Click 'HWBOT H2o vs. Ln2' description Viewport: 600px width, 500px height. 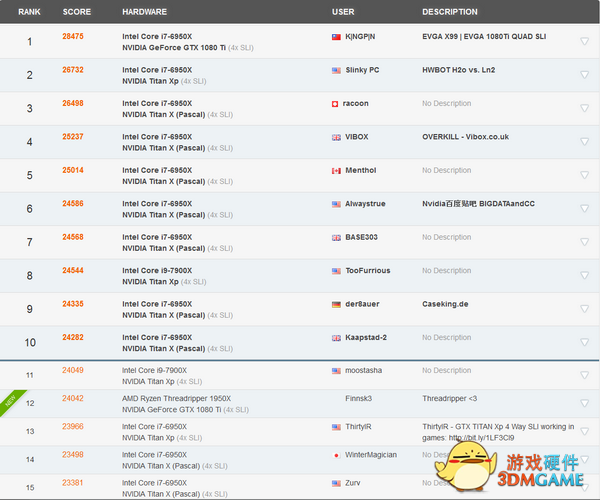[x=458, y=70]
